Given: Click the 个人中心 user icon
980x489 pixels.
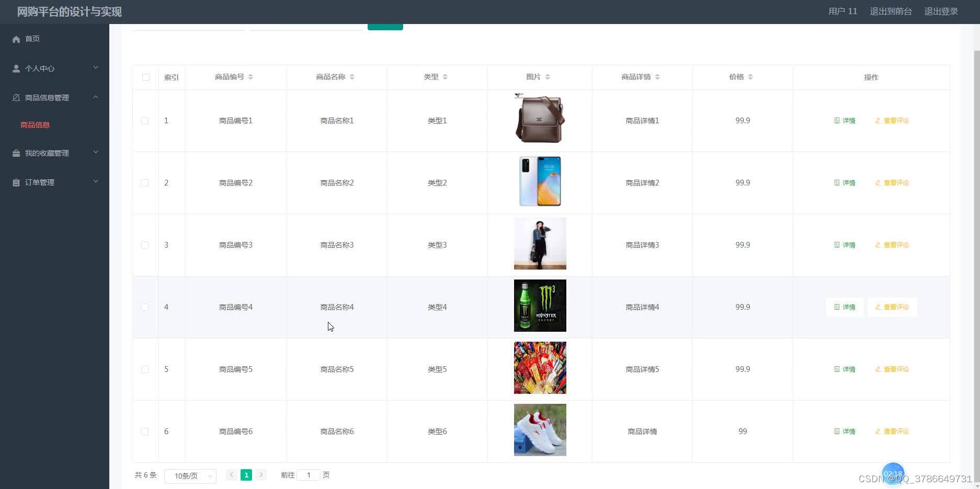Looking at the screenshot, I should point(16,68).
